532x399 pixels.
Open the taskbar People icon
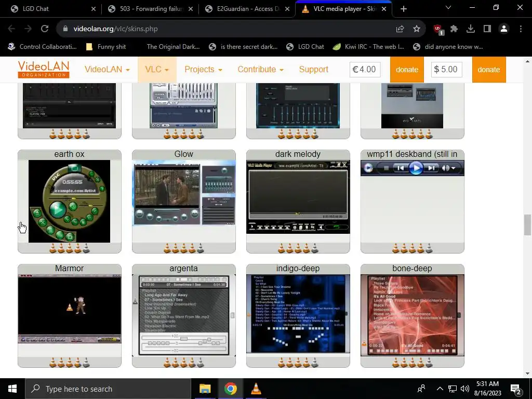pyautogui.click(x=421, y=389)
